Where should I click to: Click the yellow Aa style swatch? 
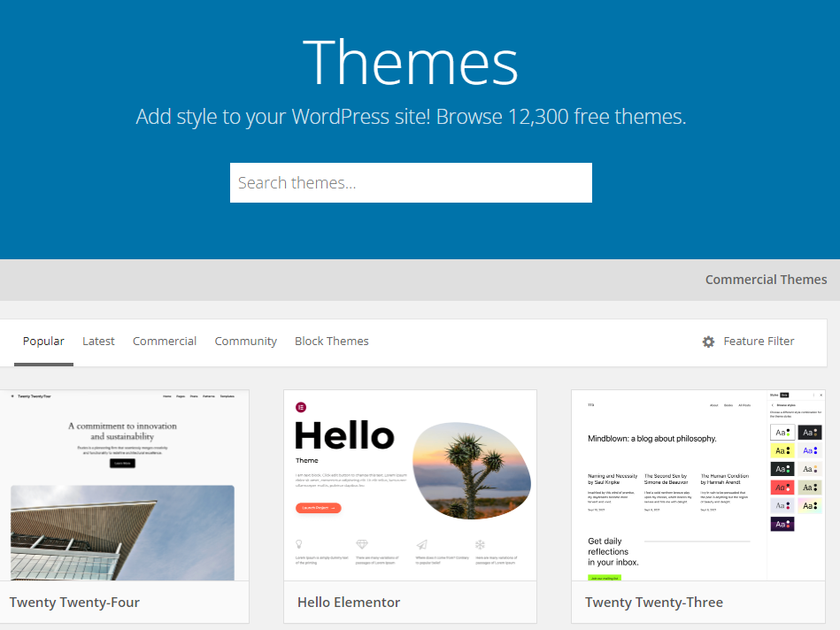[782, 450]
